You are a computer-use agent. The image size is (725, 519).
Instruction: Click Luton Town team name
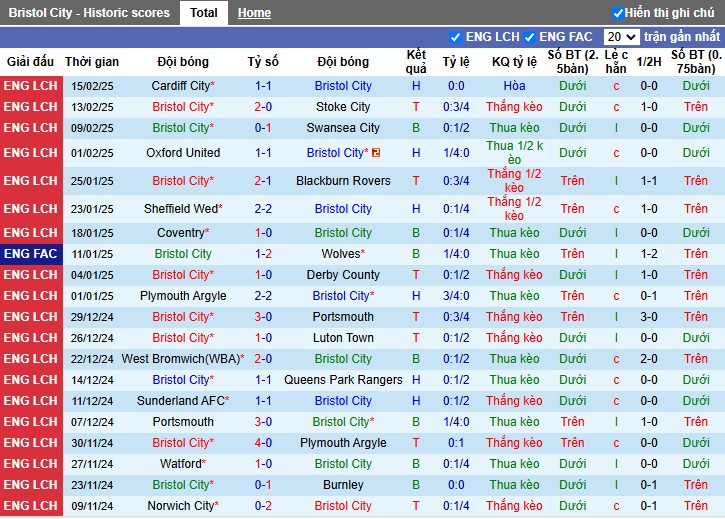(343, 338)
